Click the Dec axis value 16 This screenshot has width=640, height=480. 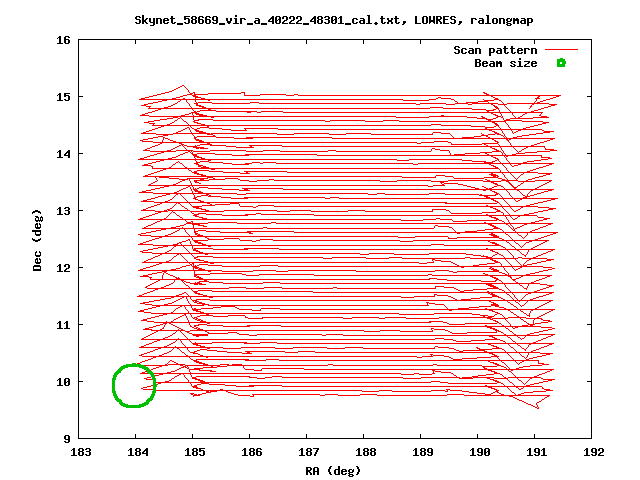pos(63,40)
